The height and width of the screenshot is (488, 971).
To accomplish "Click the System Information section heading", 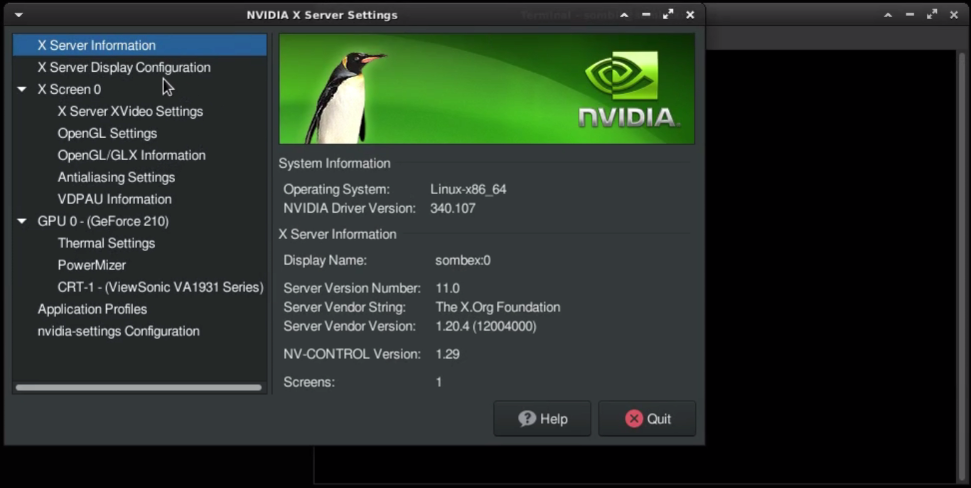I will coord(334,163).
